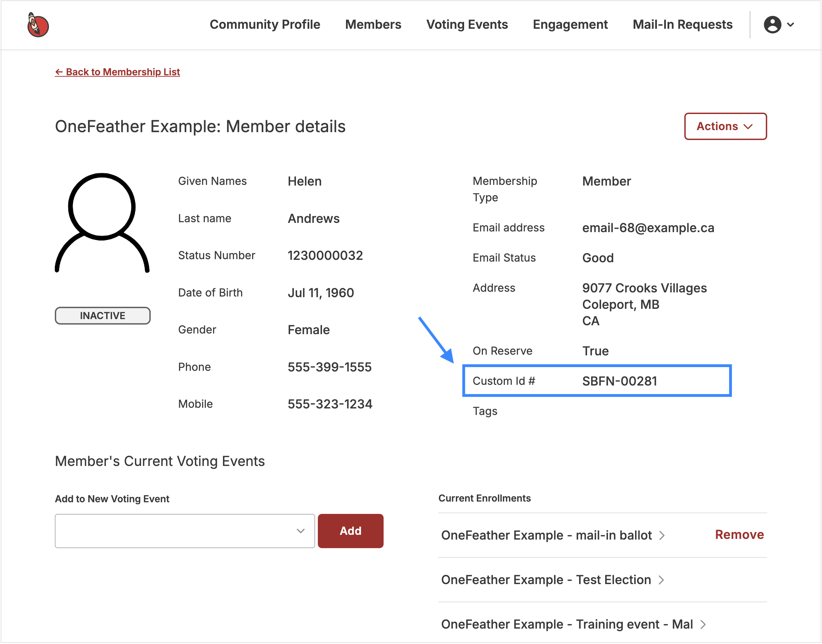This screenshot has height=644, width=822.
Task: Open OneFeather Example - mail-in ballot enrollment
Action: [x=546, y=535]
